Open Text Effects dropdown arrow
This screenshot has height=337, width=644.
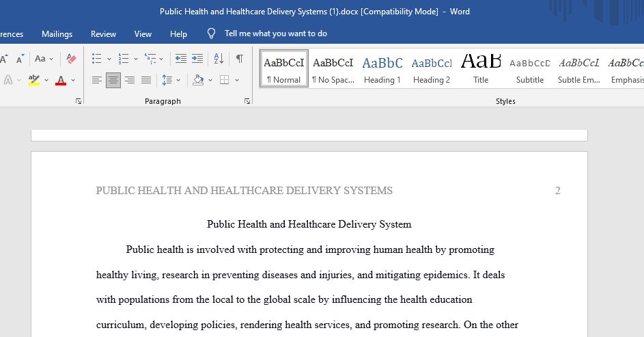coord(19,80)
